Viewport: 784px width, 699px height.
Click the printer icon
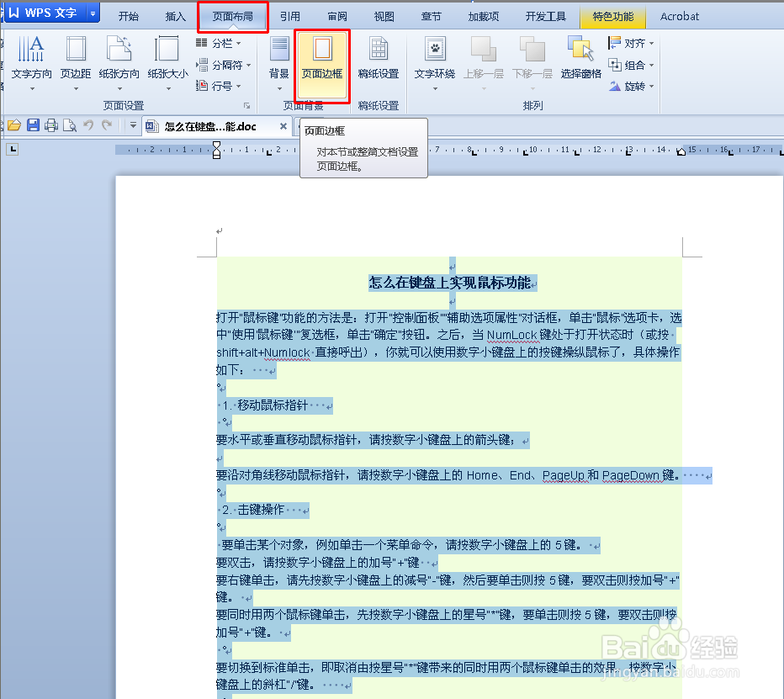click(51, 125)
